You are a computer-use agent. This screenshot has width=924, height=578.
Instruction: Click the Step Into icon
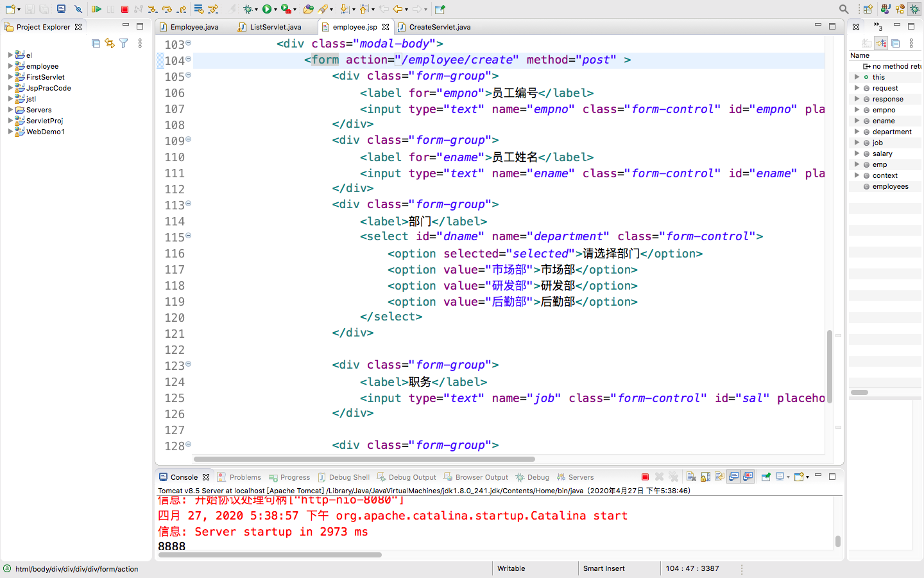tap(153, 9)
